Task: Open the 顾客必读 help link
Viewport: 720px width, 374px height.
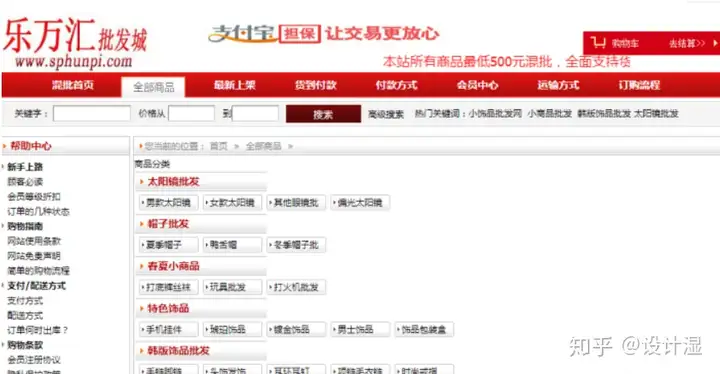Action: (x=25, y=182)
